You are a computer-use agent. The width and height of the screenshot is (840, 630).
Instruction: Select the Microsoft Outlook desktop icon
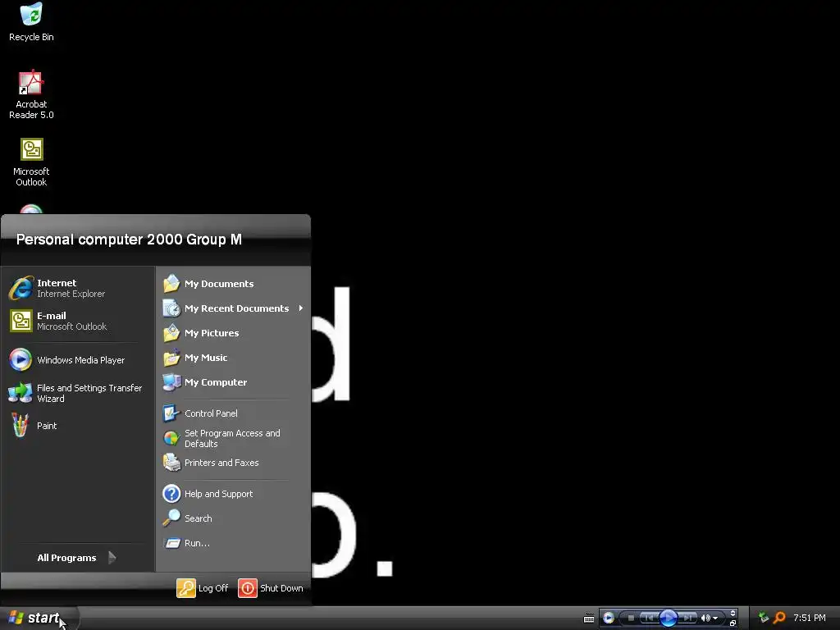click(31, 162)
